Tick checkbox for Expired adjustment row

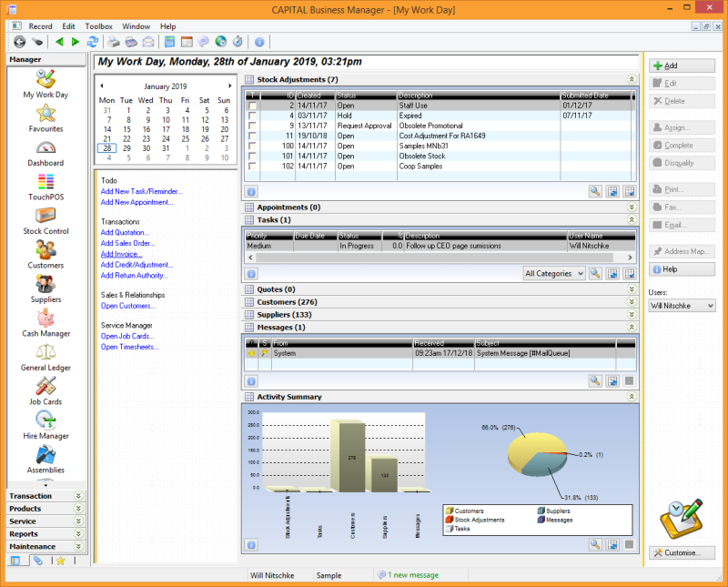pos(252,116)
